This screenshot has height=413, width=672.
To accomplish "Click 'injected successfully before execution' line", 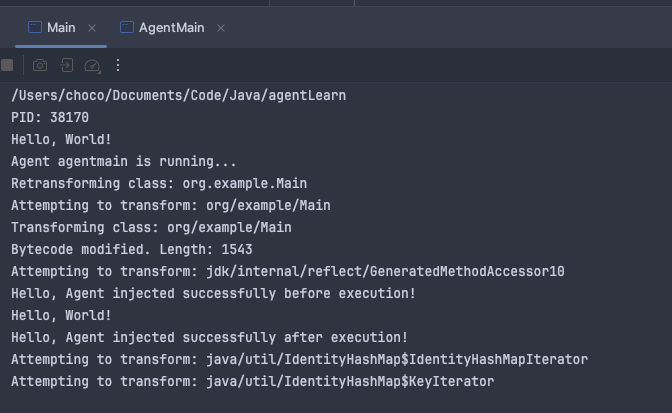I will pyautogui.click(x=213, y=294).
